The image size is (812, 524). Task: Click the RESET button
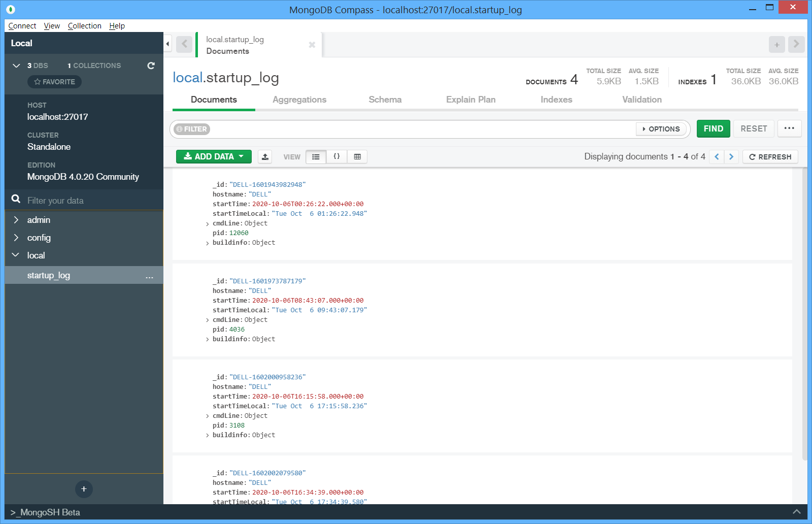[754, 129]
